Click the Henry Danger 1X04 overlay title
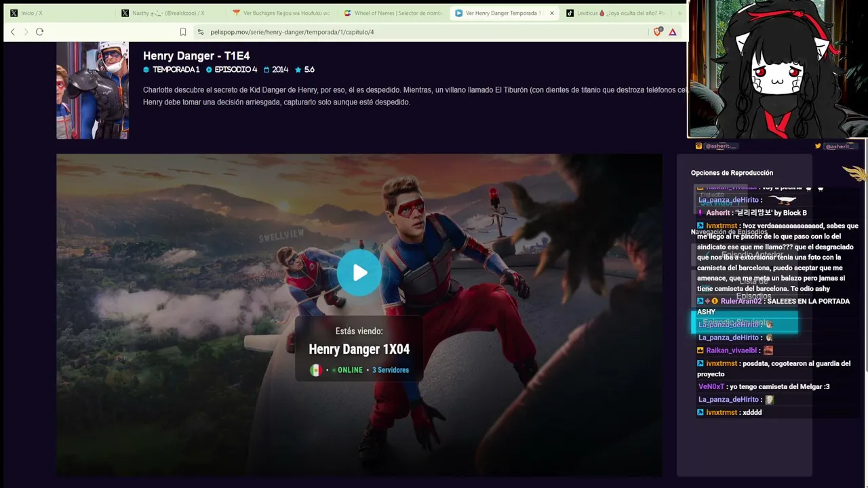The height and width of the screenshot is (488, 868). point(359,349)
